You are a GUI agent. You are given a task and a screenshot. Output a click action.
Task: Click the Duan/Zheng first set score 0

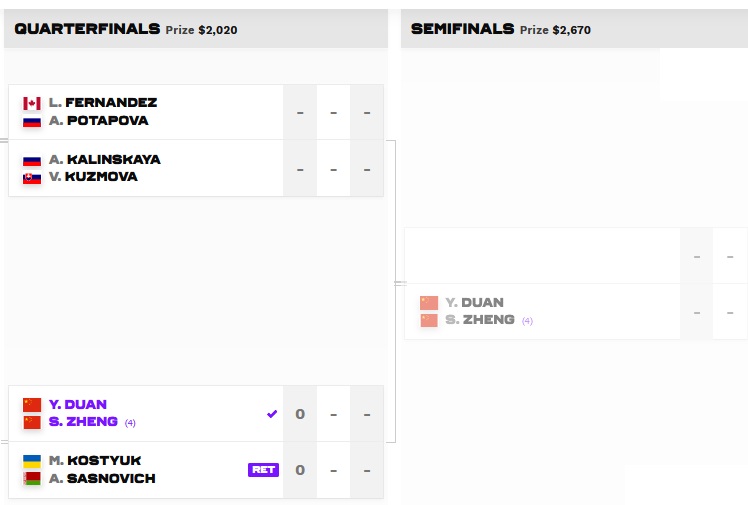[300, 414]
